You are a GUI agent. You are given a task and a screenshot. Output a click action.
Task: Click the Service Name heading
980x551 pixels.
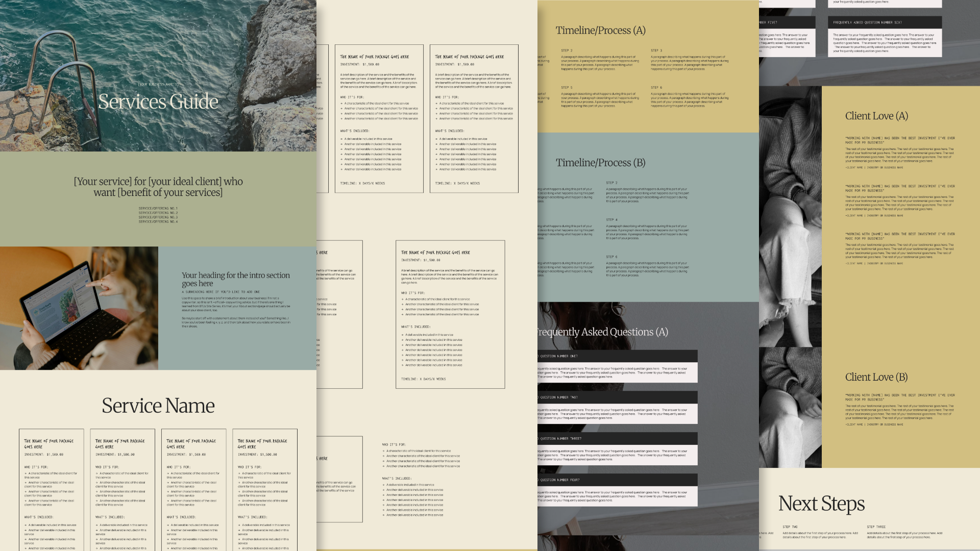click(x=158, y=406)
